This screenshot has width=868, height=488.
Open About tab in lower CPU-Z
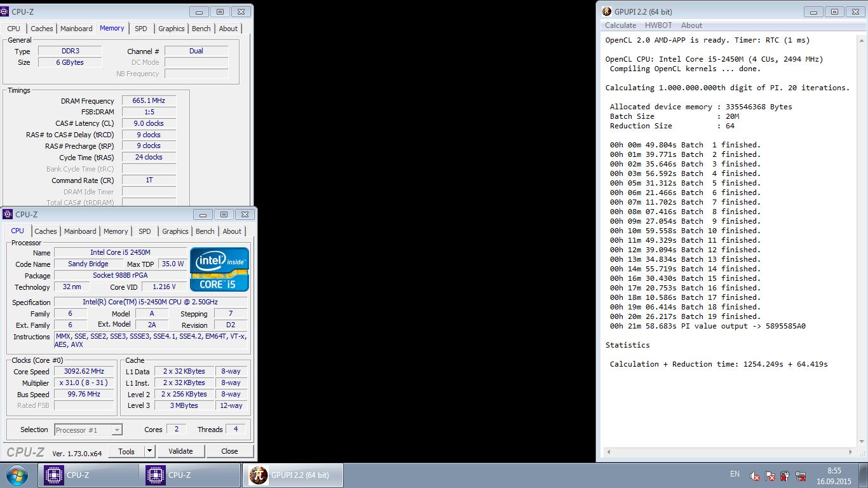click(232, 231)
